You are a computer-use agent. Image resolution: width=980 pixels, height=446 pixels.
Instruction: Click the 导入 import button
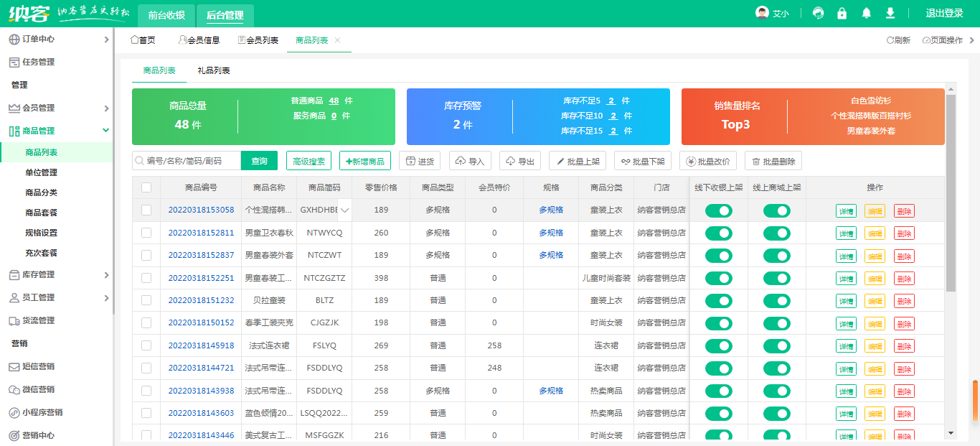pos(470,162)
